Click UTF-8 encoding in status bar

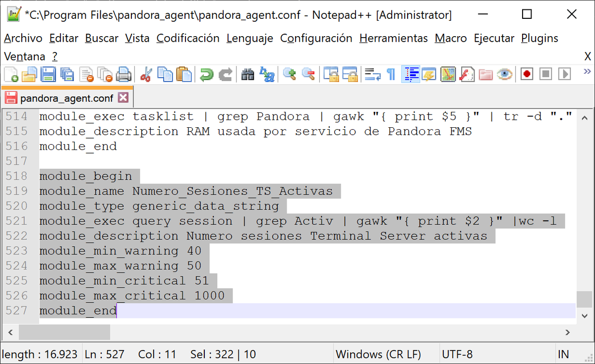pyautogui.click(x=457, y=354)
